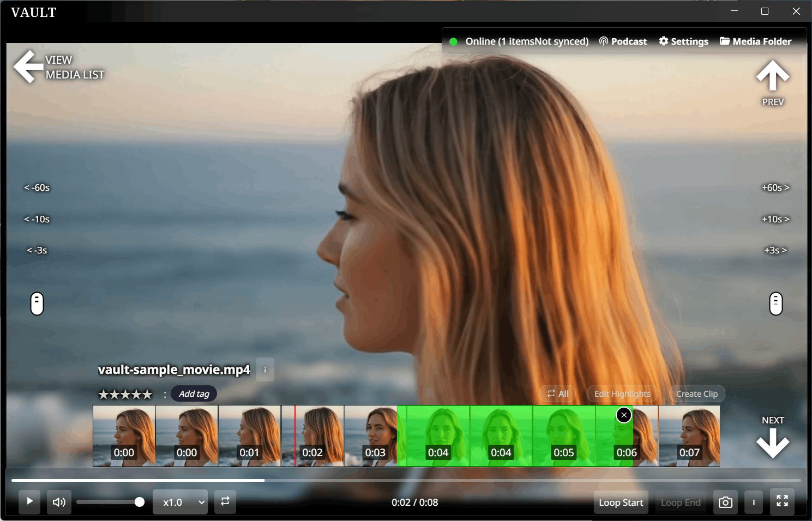
Task: Skip back 10 seconds
Action: [x=37, y=219]
